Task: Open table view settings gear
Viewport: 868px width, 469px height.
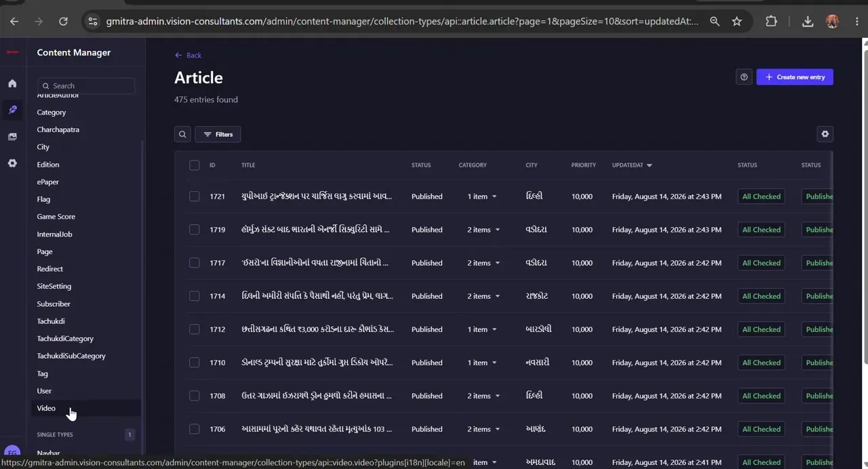Action: coord(825,134)
